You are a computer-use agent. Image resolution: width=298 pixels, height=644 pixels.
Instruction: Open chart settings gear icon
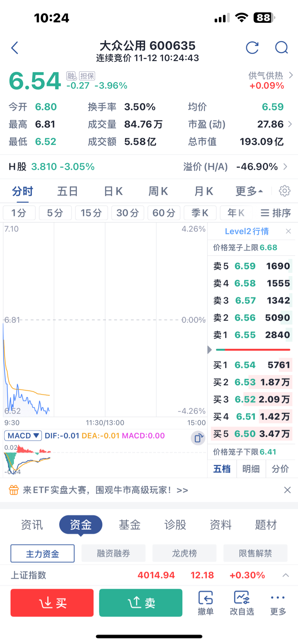pos(284,191)
